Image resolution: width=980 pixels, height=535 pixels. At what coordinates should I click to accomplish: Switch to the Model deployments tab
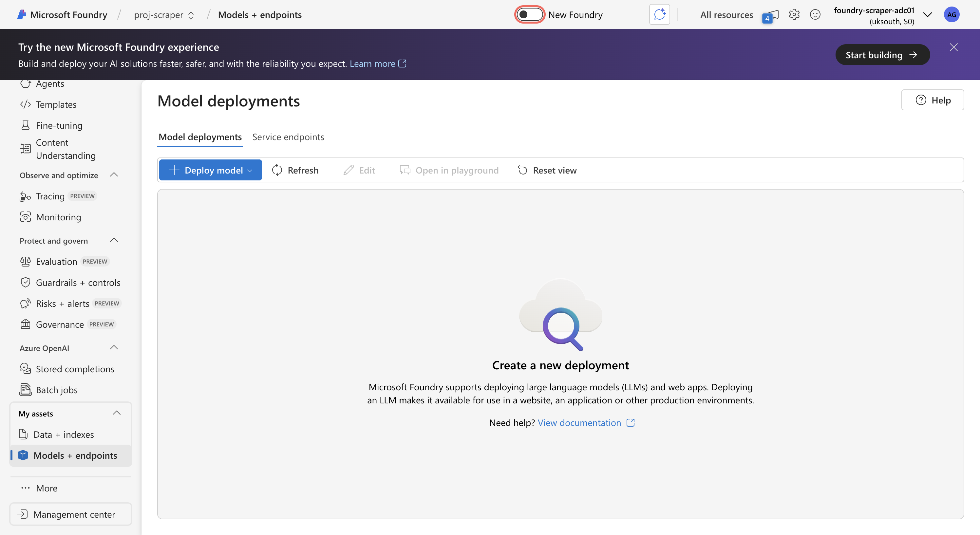coord(200,137)
